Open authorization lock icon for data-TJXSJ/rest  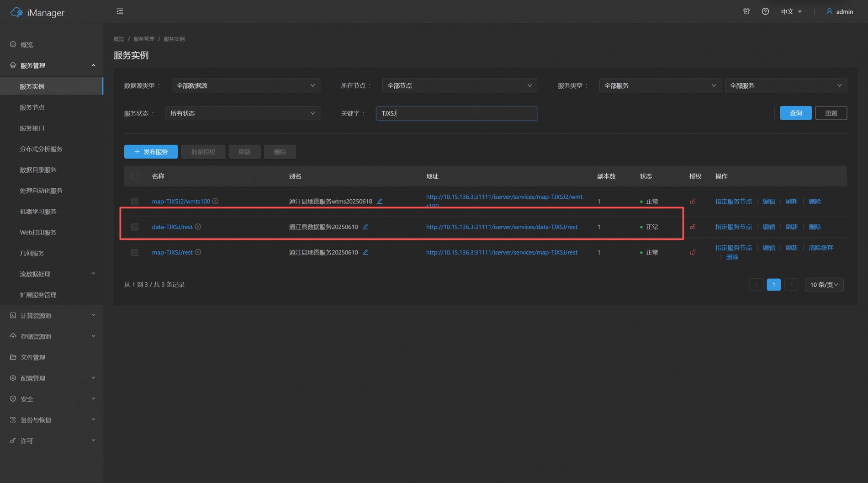693,227
